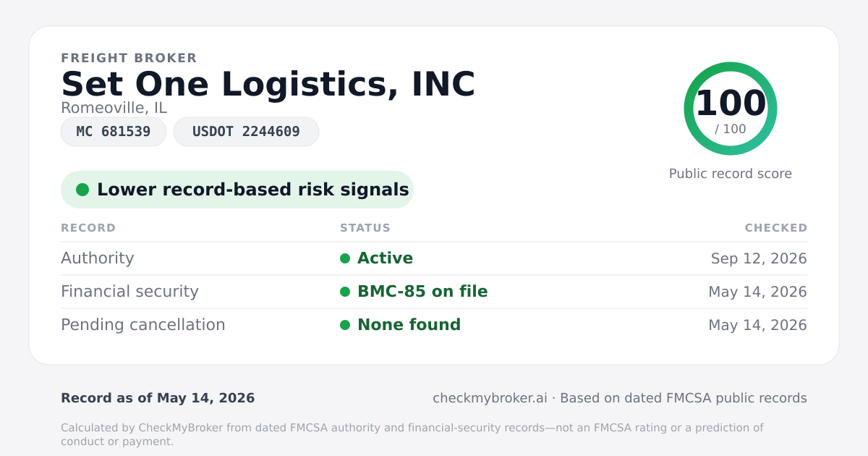Viewport: 868px width, 456px height.
Task: Click the Romeoville, IL location text
Action: pyautogui.click(x=114, y=108)
